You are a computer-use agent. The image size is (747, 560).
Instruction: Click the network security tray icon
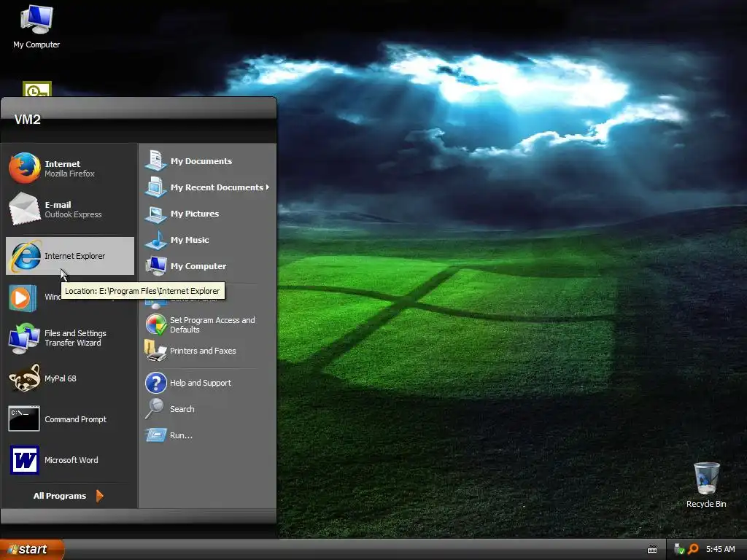click(679, 549)
